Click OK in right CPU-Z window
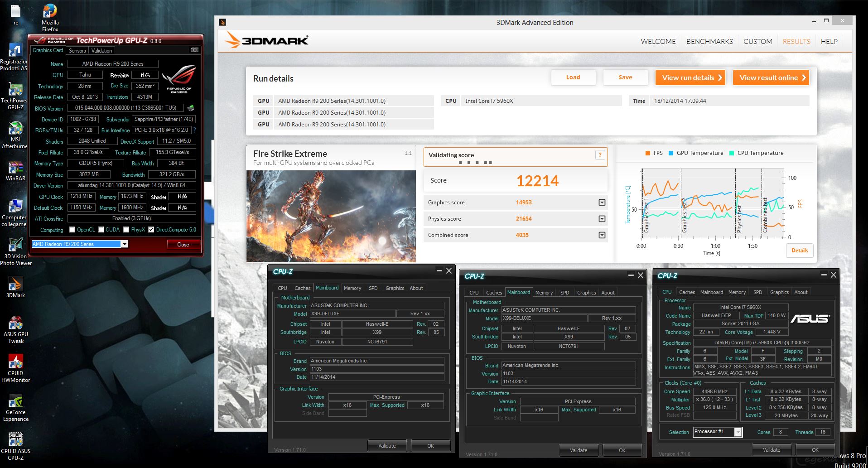Image resolution: width=868 pixels, height=468 pixels. click(815, 450)
